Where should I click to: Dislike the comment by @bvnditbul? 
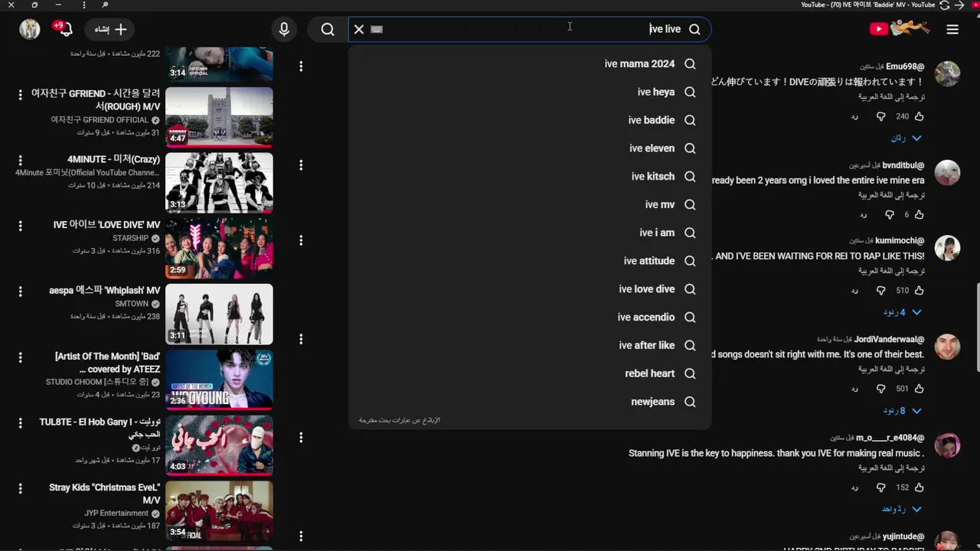pos(889,215)
